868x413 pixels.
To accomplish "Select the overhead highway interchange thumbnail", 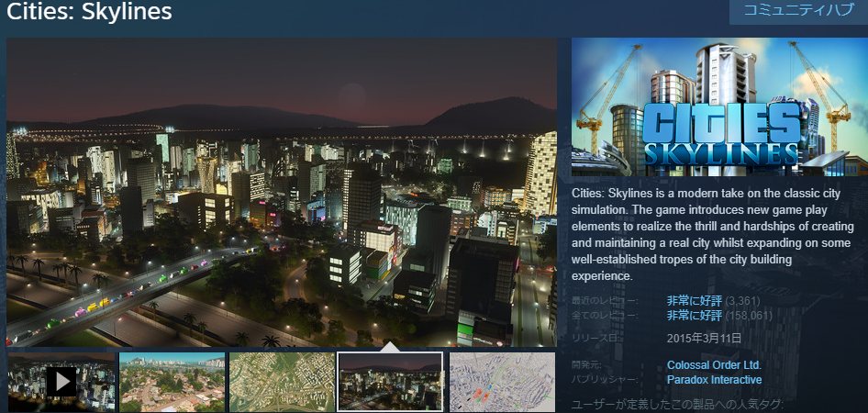I will pos(282,381).
